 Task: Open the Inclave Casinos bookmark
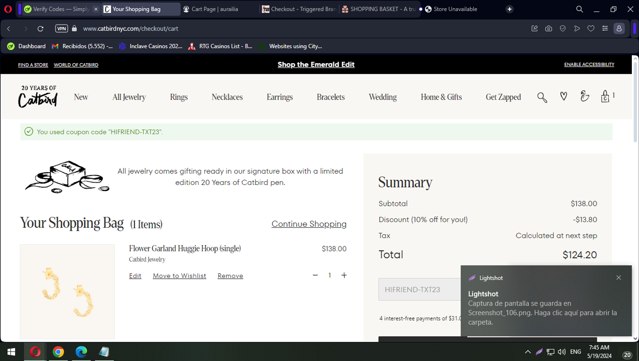pos(151,46)
